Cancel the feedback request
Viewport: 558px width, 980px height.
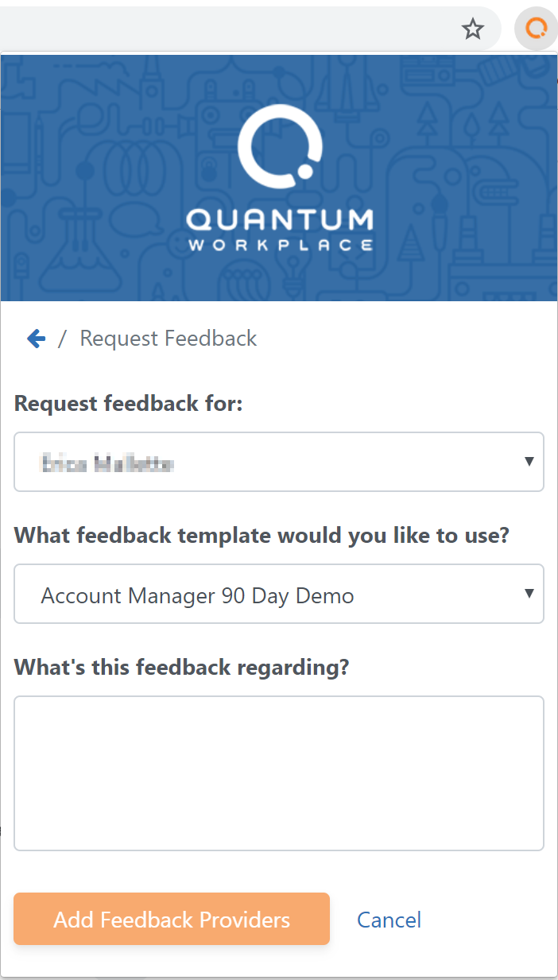pos(389,920)
